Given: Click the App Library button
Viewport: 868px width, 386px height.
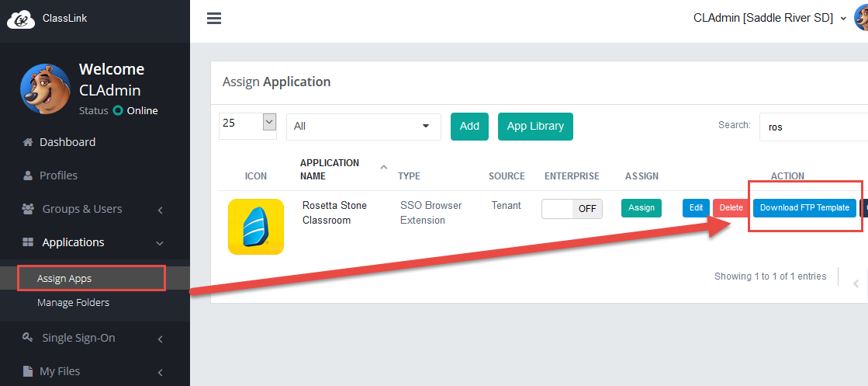Looking at the screenshot, I should coord(535,127).
